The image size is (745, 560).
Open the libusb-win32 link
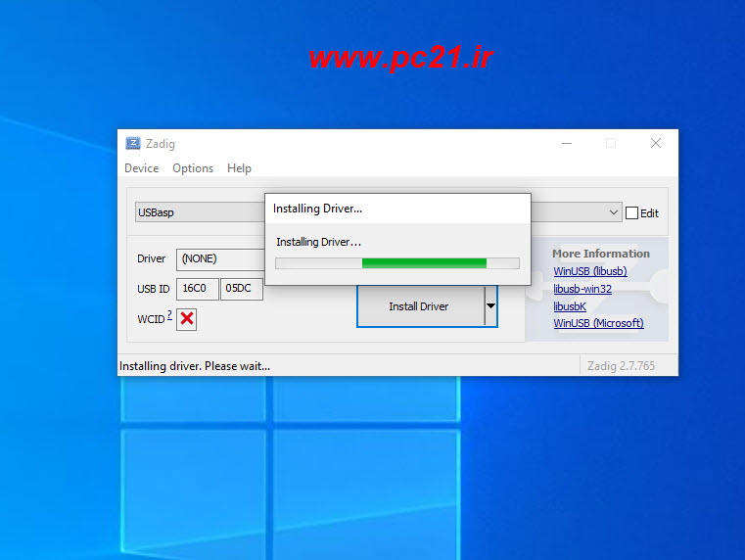582,289
